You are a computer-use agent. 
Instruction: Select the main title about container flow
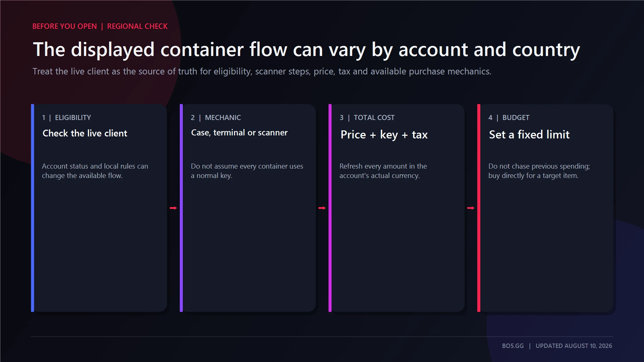click(306, 50)
